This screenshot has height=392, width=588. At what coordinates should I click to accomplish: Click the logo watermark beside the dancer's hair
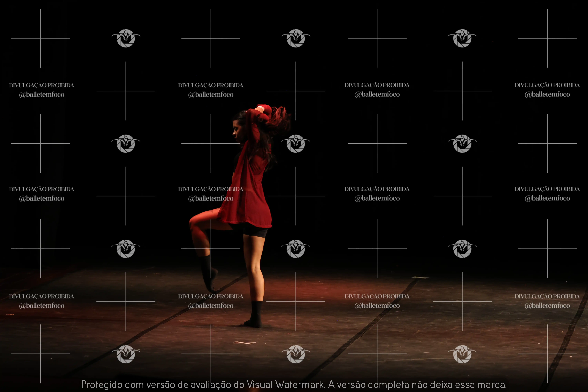coord(296,143)
